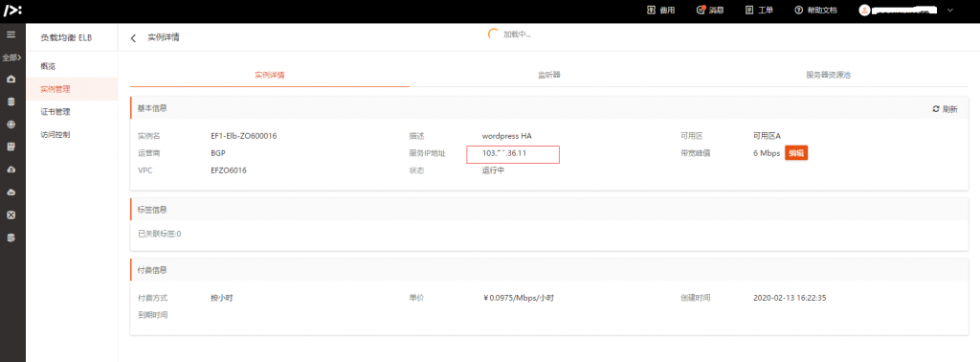Click the 已关联标签:0 text
Image resolution: width=980 pixels, height=362 pixels.
coord(160,234)
